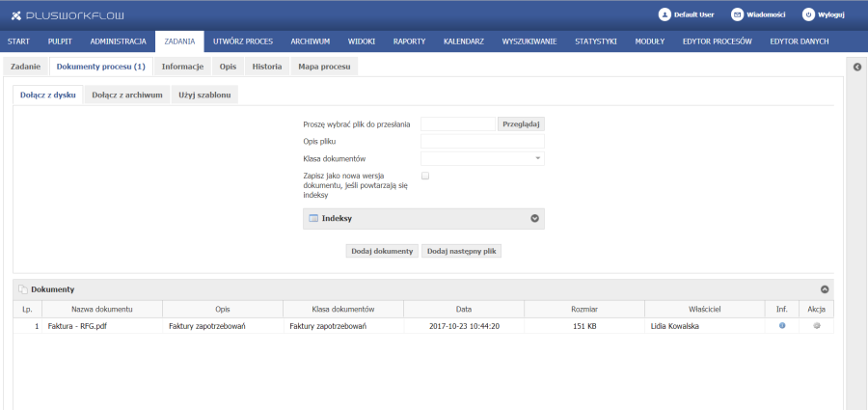Open the WYSZUKIWANIE menu
Image resolution: width=868 pixels, height=410 pixels.
(529, 41)
